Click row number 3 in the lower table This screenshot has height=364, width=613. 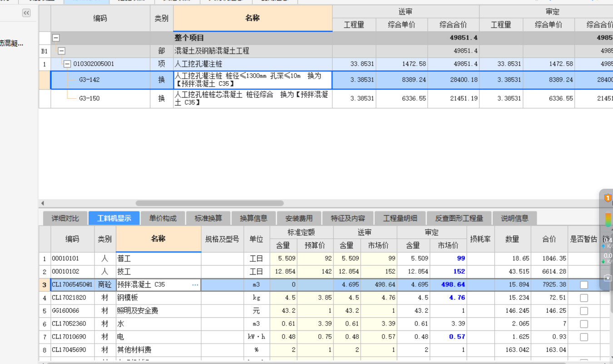click(x=44, y=285)
